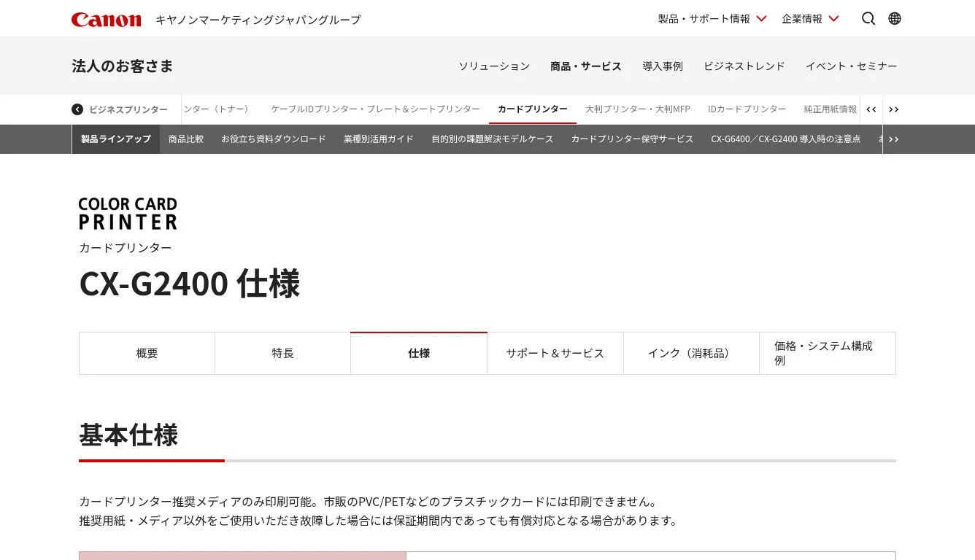Open the ビジネストレンド menu item
975x560 pixels.
[744, 66]
